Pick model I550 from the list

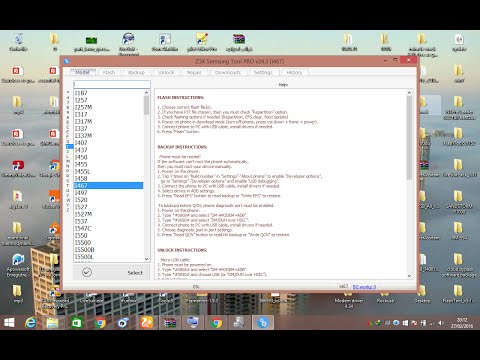[108, 235]
